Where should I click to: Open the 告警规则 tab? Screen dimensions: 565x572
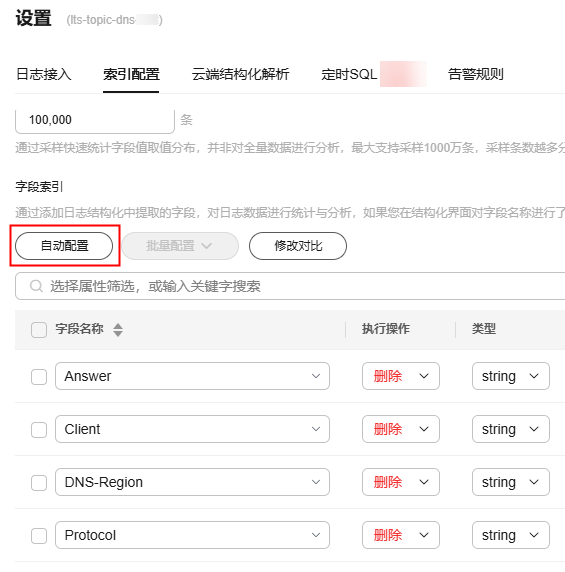click(x=476, y=74)
